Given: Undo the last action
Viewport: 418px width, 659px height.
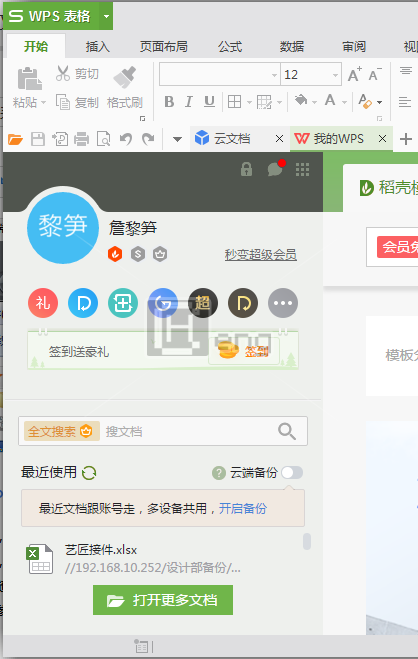Looking at the screenshot, I should tap(126, 139).
